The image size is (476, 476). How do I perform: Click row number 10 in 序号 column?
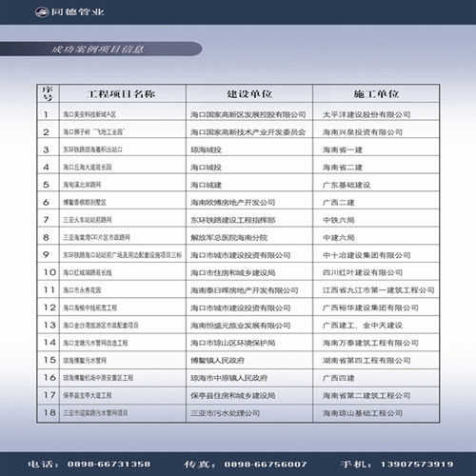(50, 272)
